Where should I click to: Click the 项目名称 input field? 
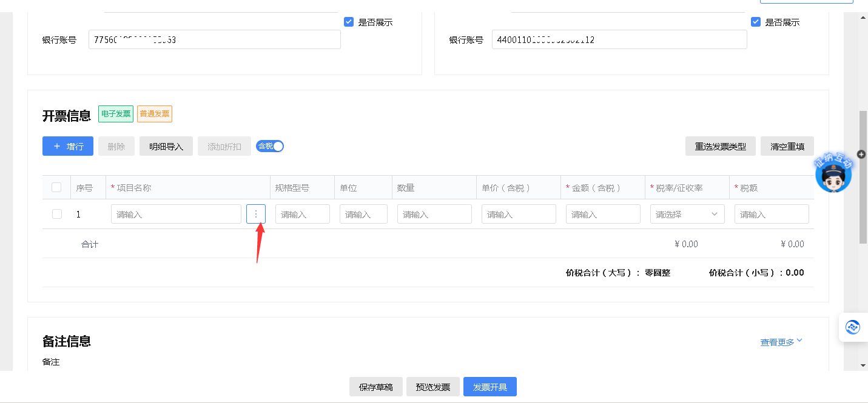coord(176,214)
